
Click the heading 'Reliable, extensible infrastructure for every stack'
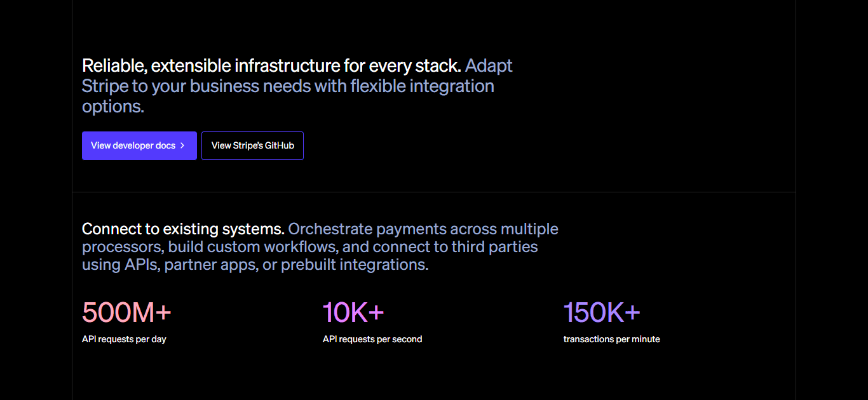click(x=271, y=66)
